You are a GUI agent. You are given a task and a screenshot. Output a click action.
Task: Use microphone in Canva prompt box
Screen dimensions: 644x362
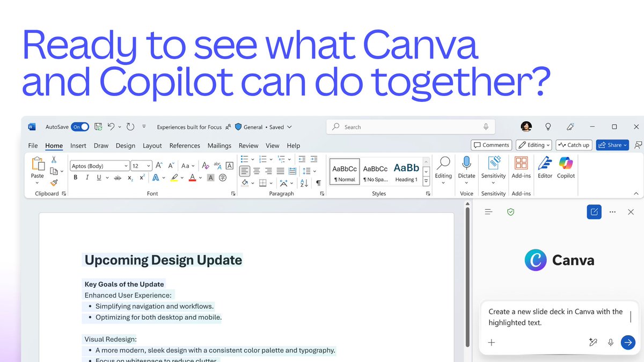pyautogui.click(x=611, y=342)
